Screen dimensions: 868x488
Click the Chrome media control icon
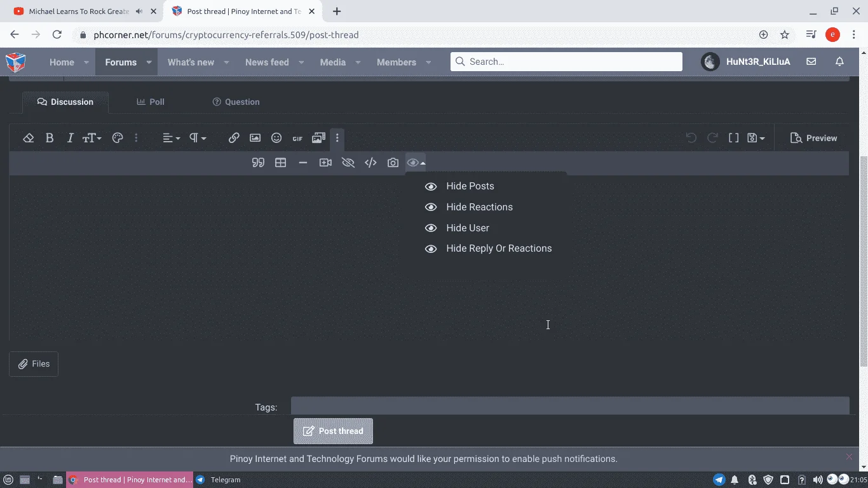[x=811, y=35]
